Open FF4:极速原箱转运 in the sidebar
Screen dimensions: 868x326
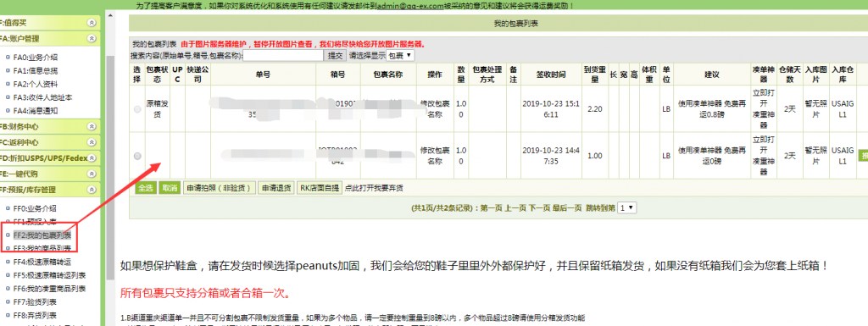pyautogui.click(x=42, y=262)
